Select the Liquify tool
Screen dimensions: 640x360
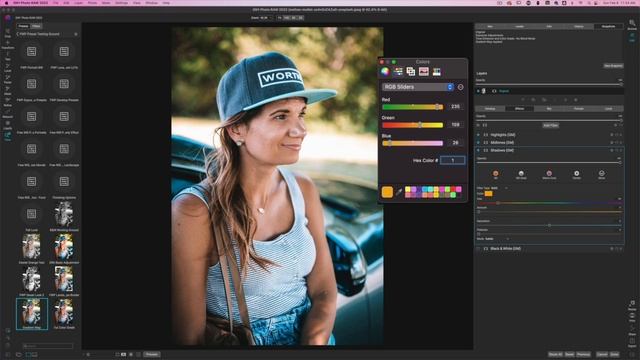coord(7,124)
